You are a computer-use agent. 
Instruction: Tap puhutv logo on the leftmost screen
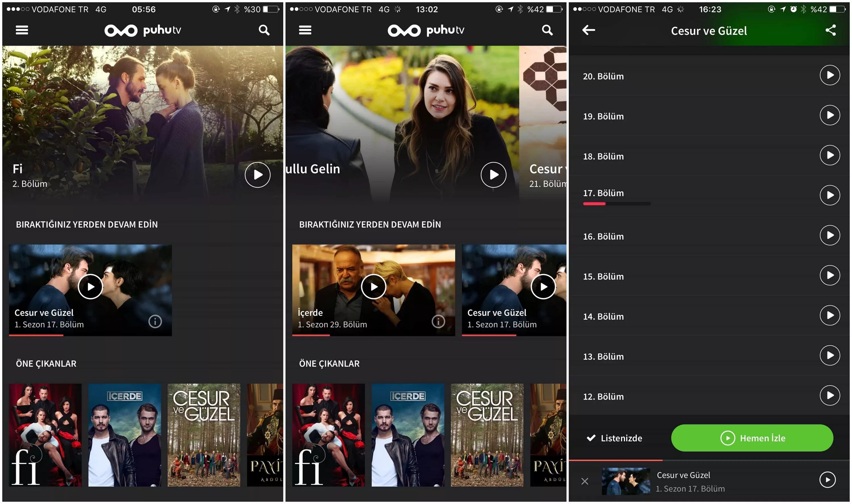click(143, 30)
